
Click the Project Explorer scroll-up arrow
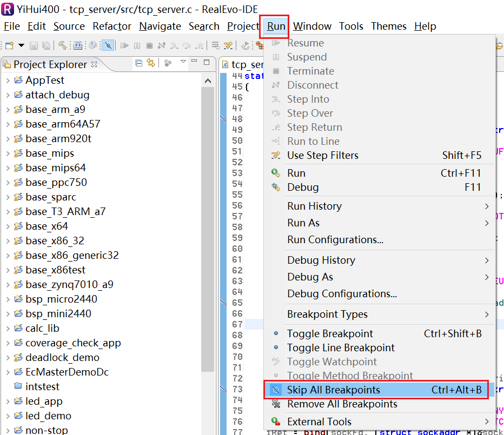tap(208, 81)
